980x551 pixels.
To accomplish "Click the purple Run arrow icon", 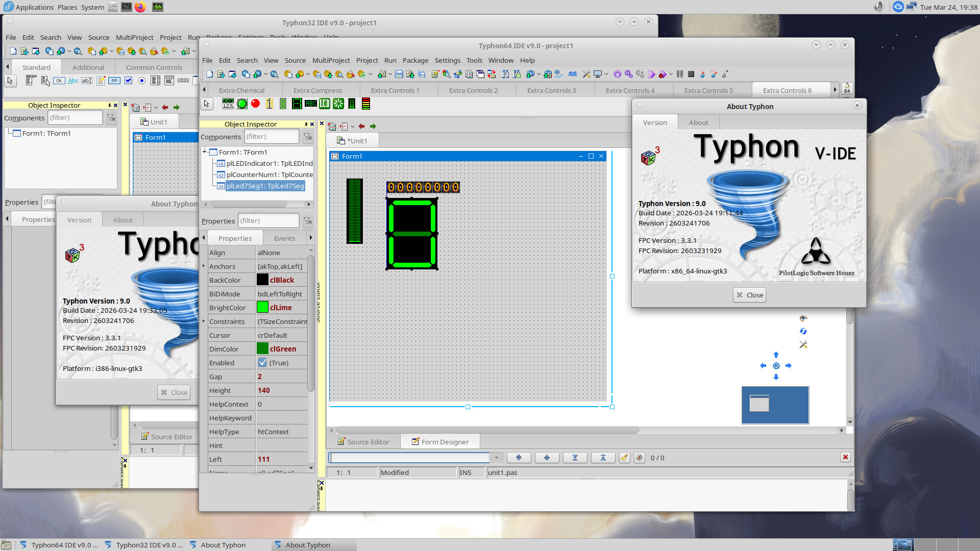I will (652, 74).
